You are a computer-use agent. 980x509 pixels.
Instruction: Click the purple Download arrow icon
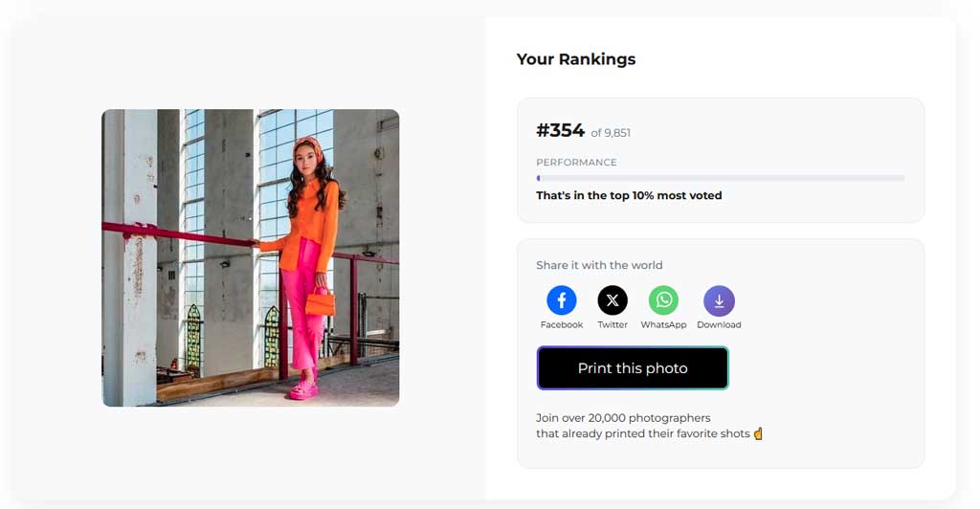[x=720, y=300]
